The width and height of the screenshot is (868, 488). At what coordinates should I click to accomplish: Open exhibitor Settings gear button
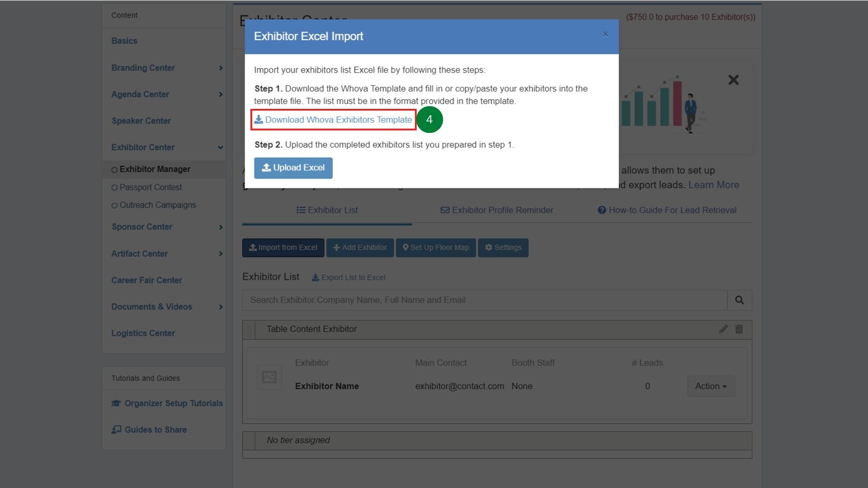click(x=503, y=248)
